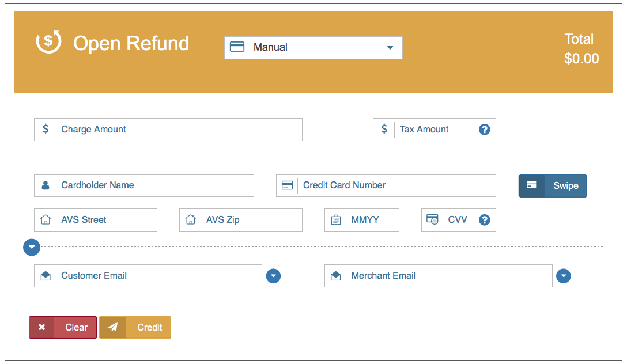This screenshot has height=364, width=627.
Task: Open the CVV help tooltip
Action: coord(484,219)
